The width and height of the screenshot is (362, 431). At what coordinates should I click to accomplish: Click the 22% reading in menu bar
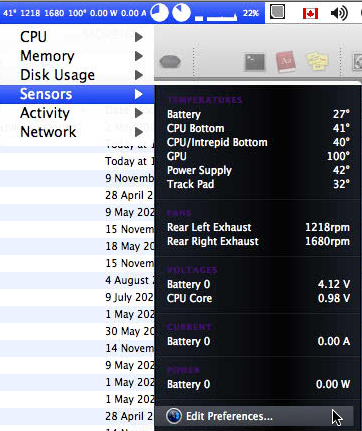(251, 13)
